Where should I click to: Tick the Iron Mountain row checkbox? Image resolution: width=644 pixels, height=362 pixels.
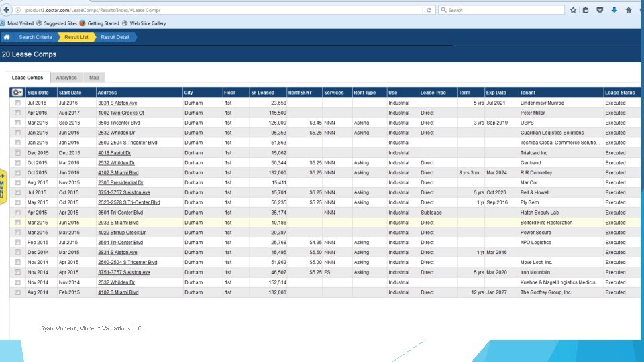tap(17, 272)
